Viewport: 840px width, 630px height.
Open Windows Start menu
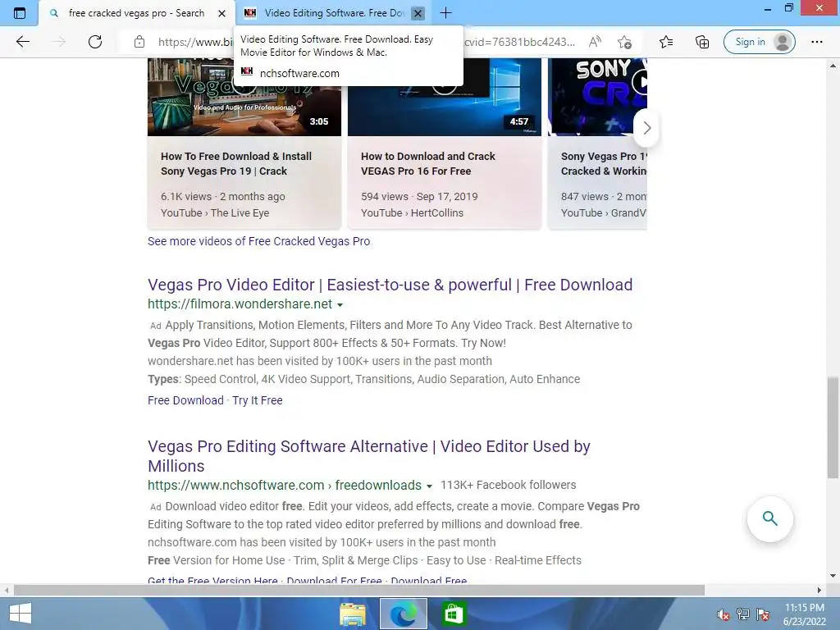click(x=20, y=614)
